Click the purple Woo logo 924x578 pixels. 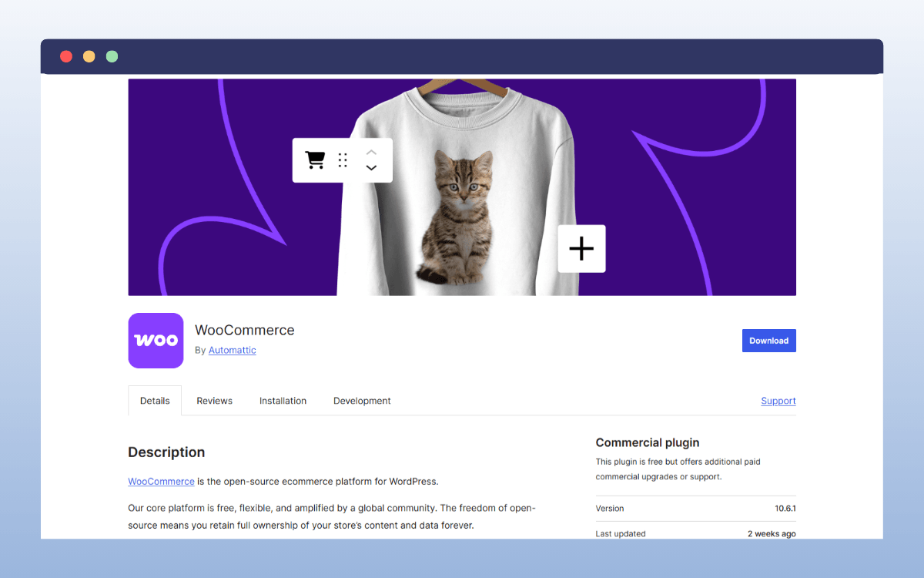(x=156, y=340)
